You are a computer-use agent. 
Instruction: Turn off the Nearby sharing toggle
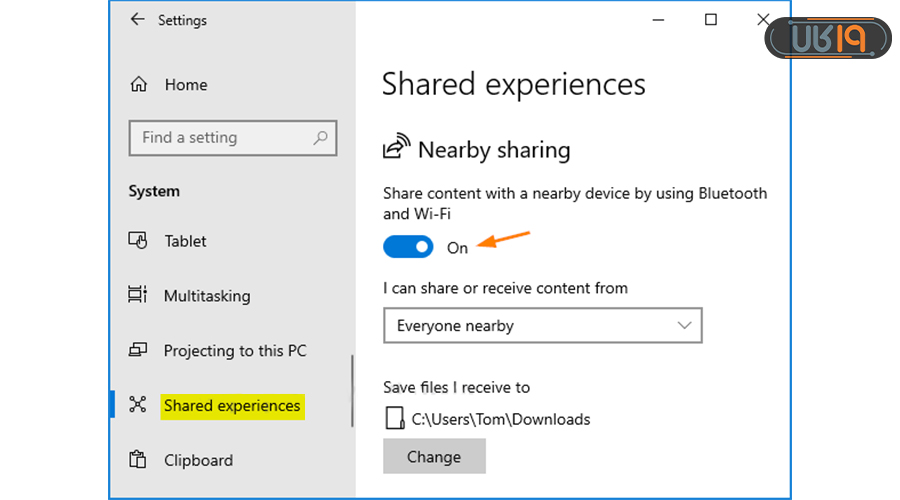408,246
